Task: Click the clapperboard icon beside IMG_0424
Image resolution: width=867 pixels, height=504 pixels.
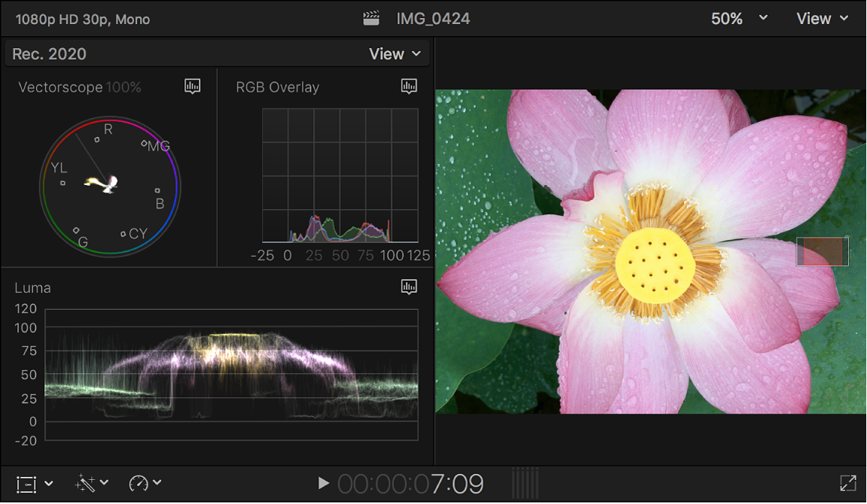Action: tap(370, 17)
